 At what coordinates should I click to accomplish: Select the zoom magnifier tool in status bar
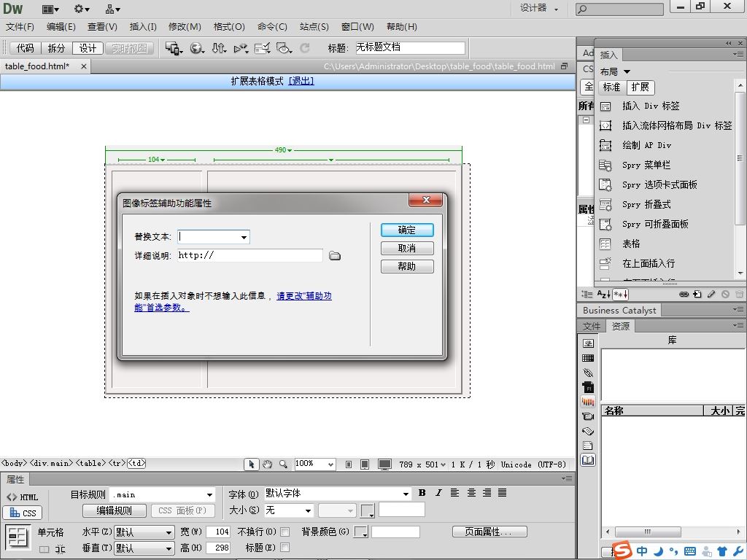coord(283,464)
